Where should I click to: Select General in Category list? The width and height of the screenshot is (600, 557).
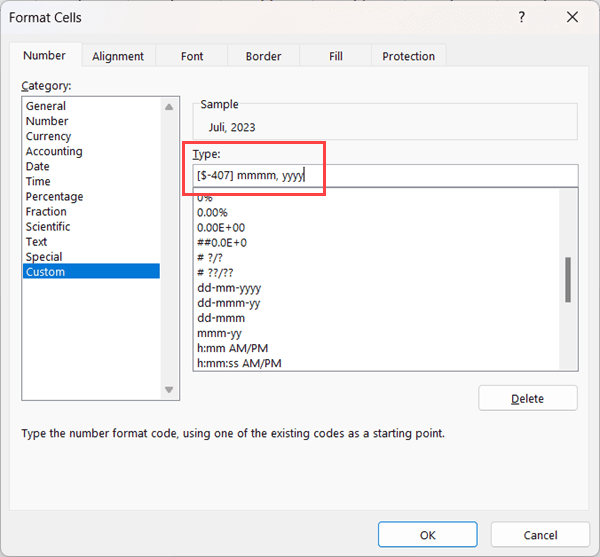pyautogui.click(x=91, y=106)
